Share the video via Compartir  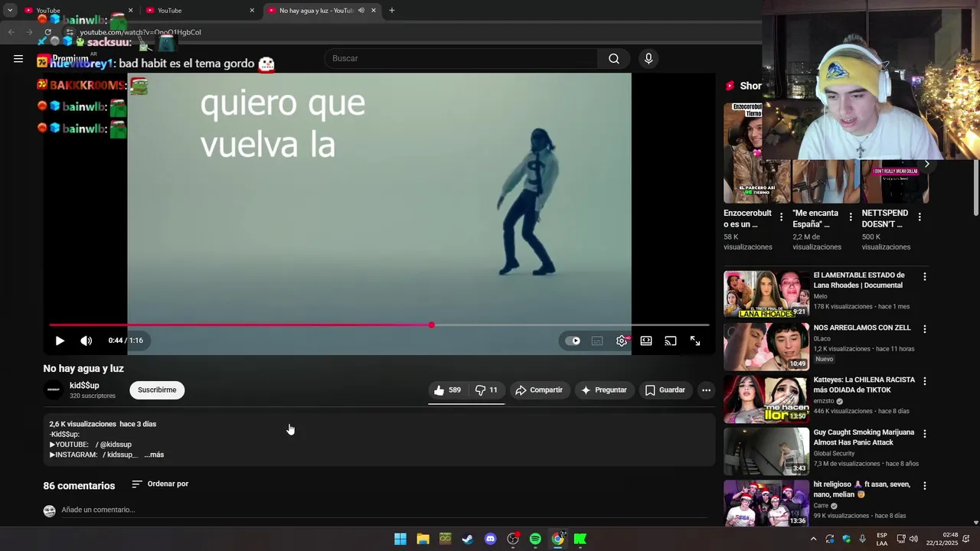tap(539, 390)
